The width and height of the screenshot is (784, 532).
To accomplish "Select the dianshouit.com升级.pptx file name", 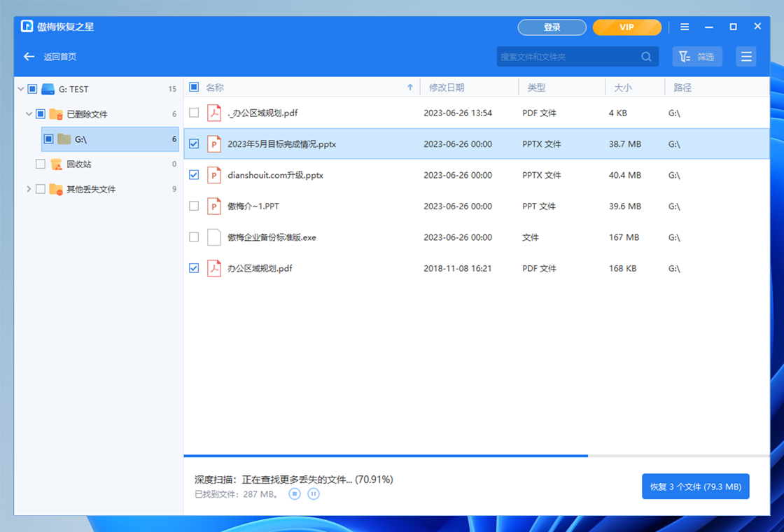I will click(x=276, y=175).
